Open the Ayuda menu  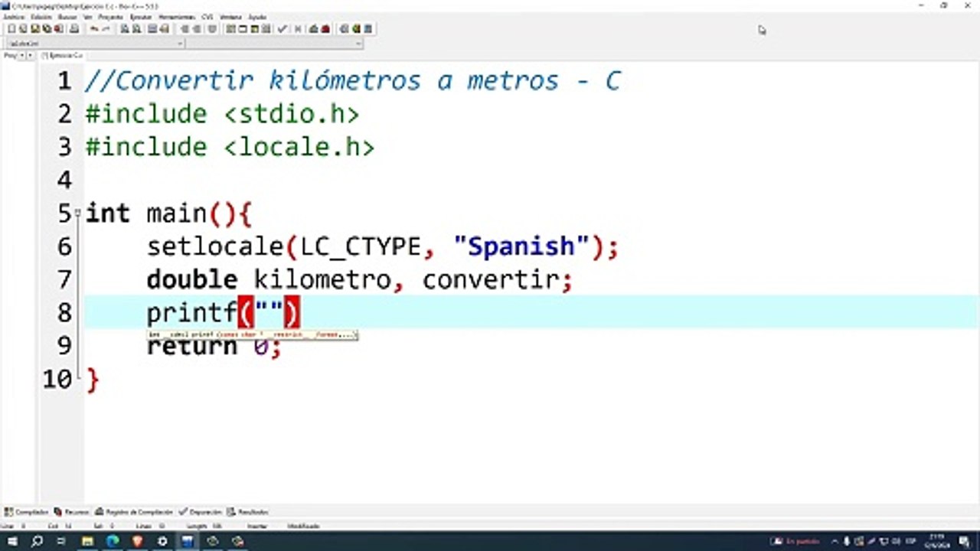[257, 17]
